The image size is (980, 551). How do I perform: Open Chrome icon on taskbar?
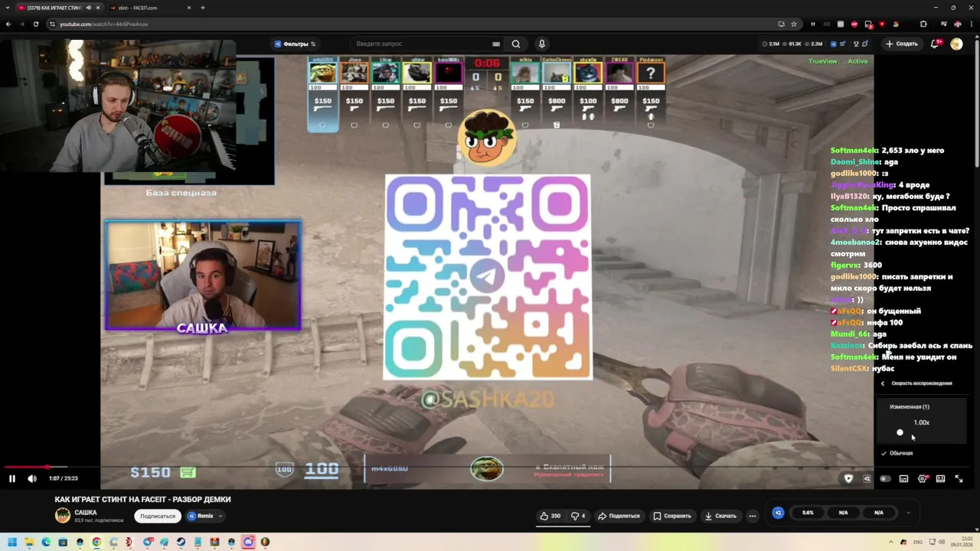pos(96,542)
